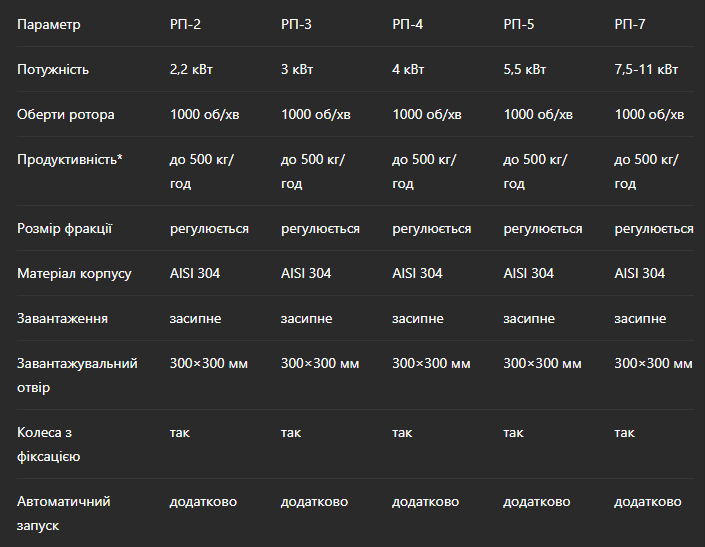This screenshot has width=705, height=547.
Task: Select the Потужність row label
Action: coord(53,70)
